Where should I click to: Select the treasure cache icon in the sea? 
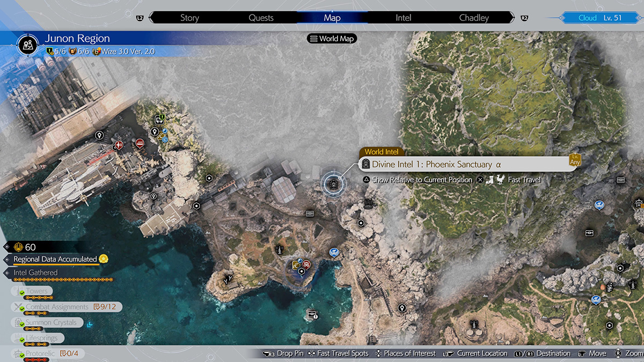(x=311, y=314)
